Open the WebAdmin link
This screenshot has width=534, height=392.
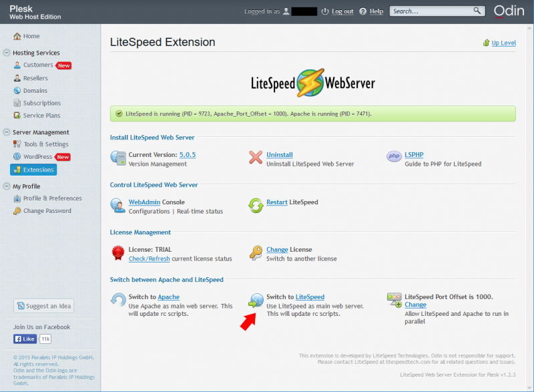tap(144, 202)
